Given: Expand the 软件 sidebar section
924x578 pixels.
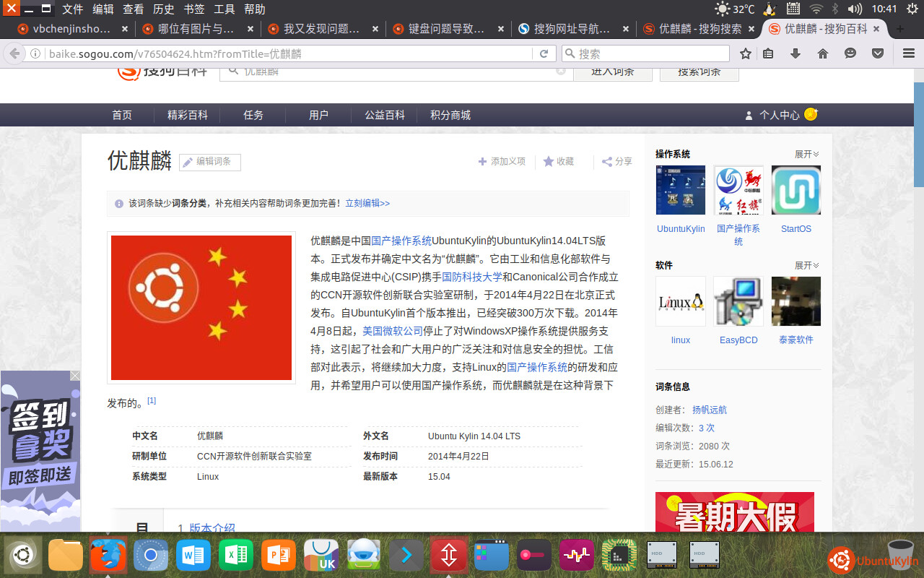Looking at the screenshot, I should (x=806, y=265).
